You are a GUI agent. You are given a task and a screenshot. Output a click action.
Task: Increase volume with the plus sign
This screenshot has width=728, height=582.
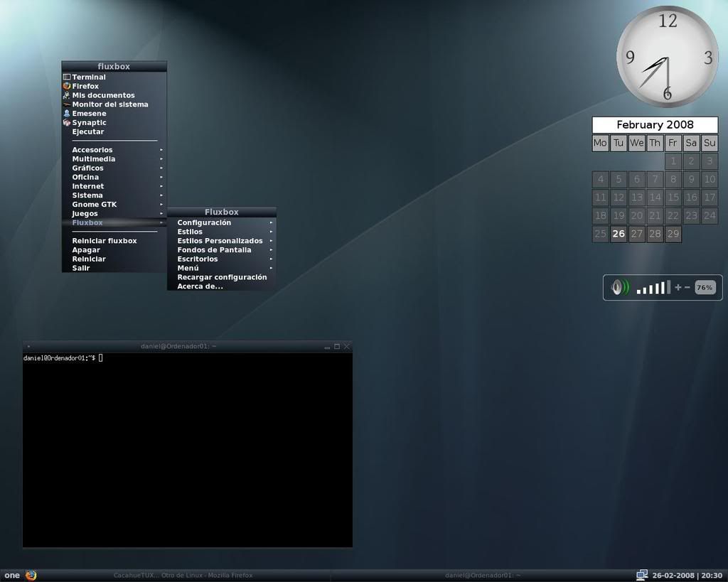[x=678, y=287]
